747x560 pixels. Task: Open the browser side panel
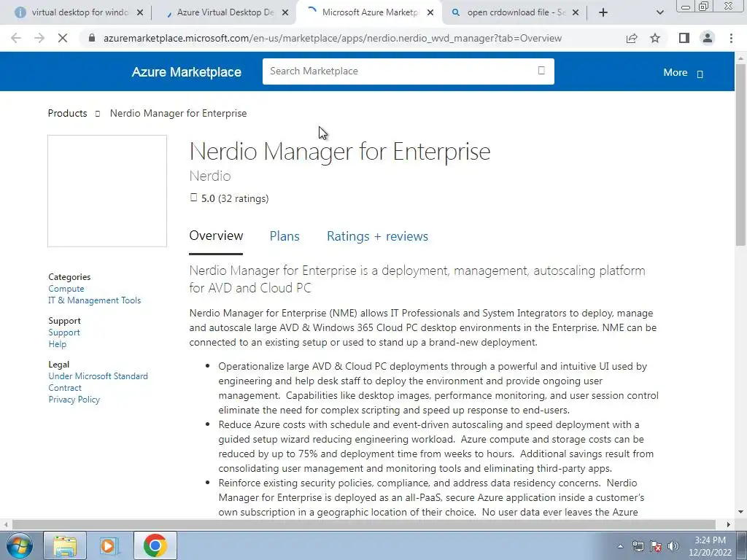pyautogui.click(x=684, y=38)
